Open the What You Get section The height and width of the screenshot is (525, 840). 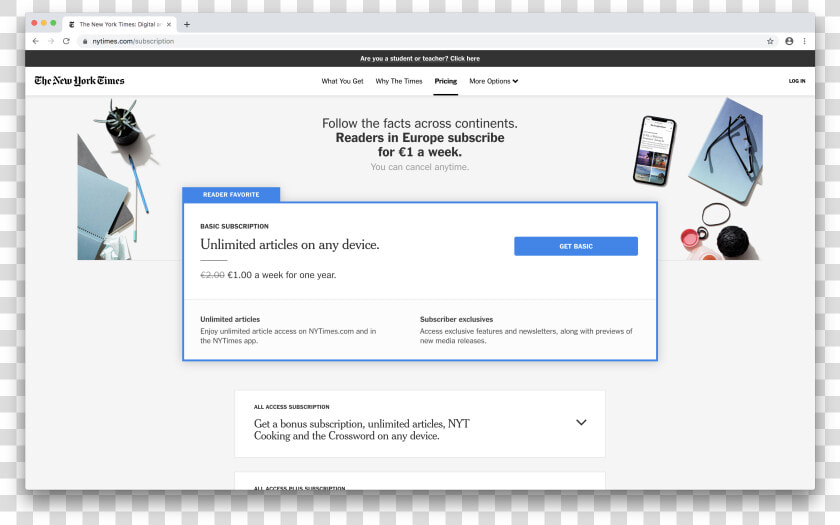point(342,81)
